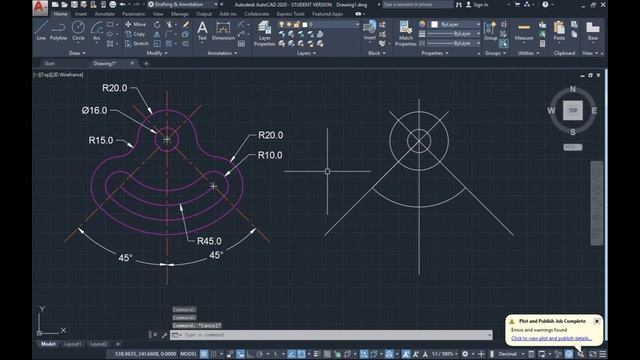Click the color wheel object color icon
This screenshot has width=640, height=360.
point(422,24)
